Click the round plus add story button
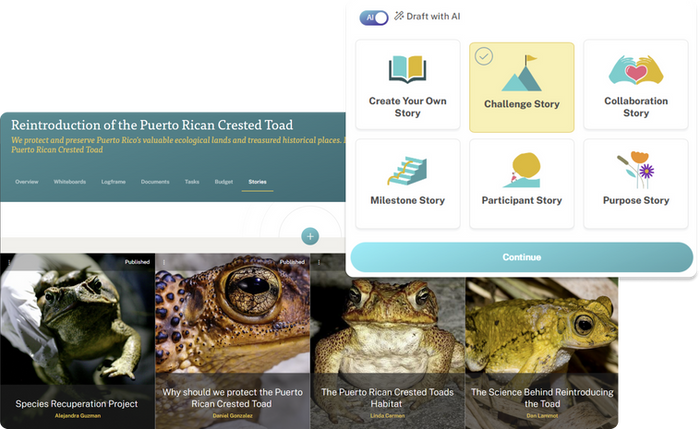The image size is (700, 429). 310,236
